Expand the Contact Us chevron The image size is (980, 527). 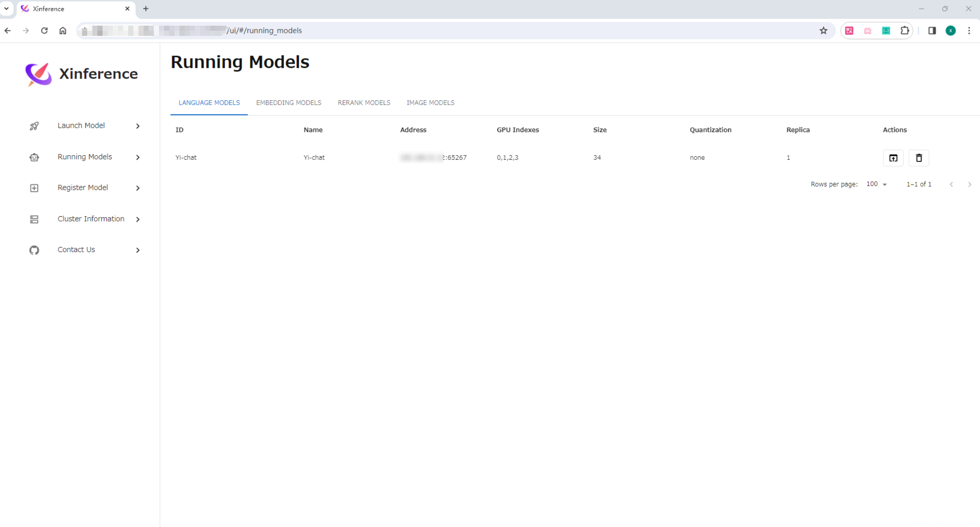pos(138,250)
